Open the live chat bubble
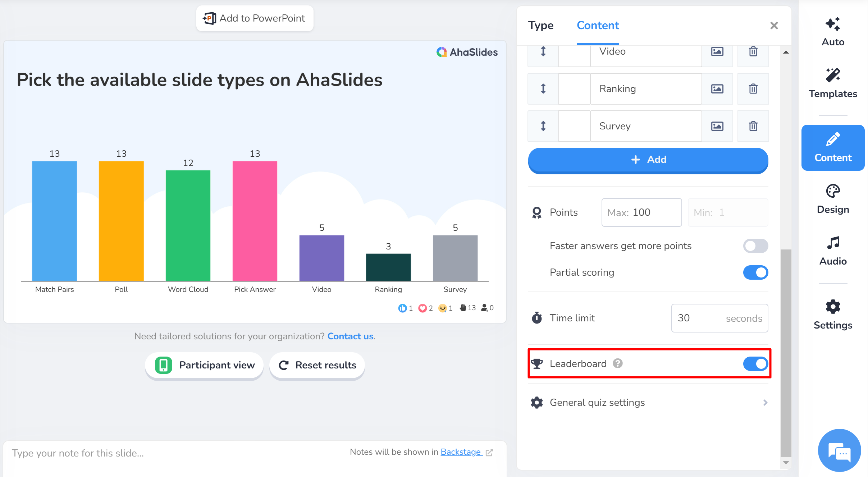The image size is (868, 477). [839, 450]
